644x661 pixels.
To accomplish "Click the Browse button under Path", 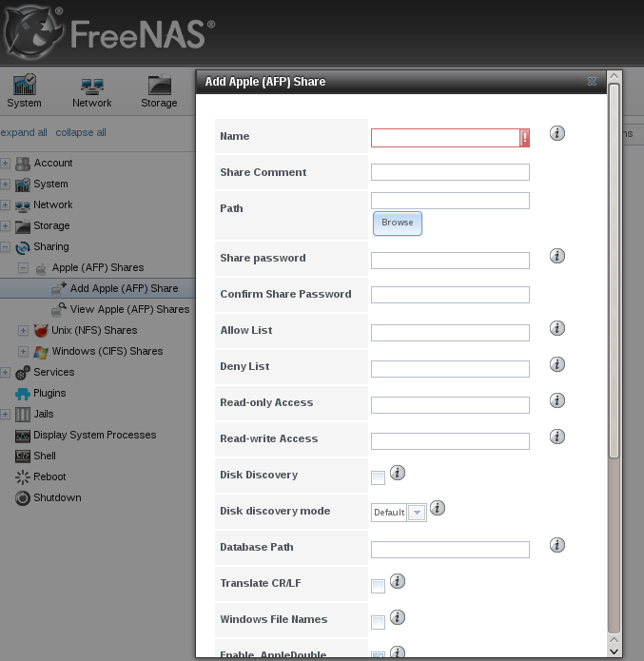I will pos(398,224).
